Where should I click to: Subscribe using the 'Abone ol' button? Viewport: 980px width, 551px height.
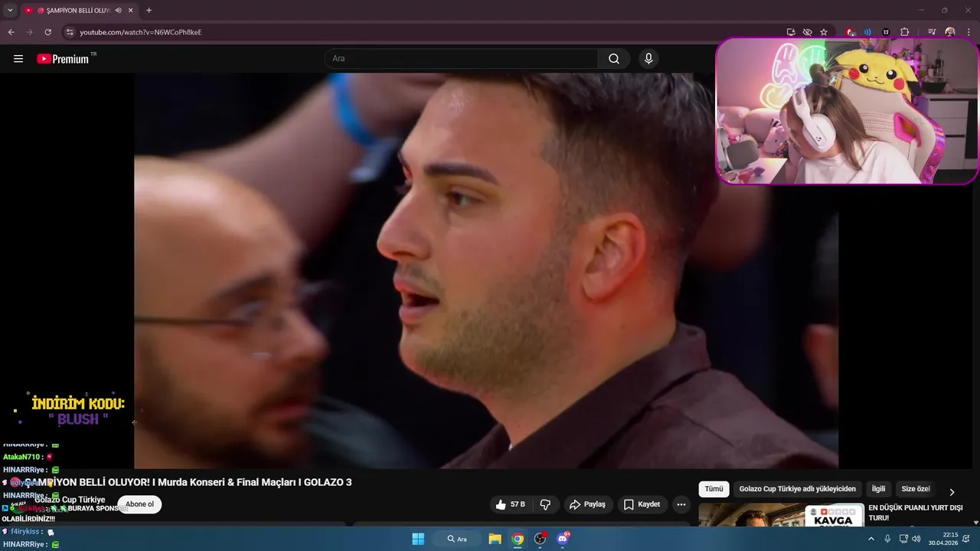coord(139,504)
